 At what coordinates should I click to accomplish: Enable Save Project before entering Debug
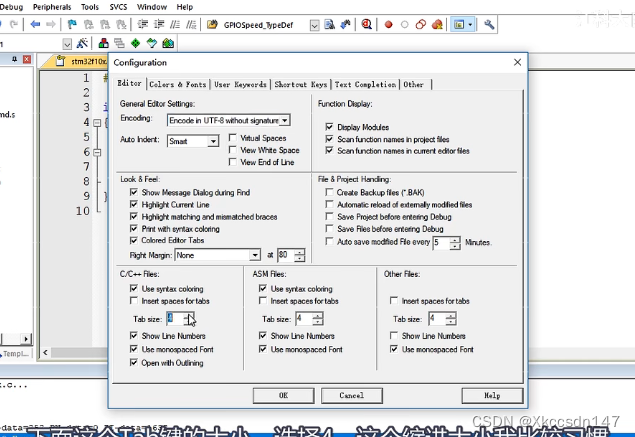(x=329, y=216)
